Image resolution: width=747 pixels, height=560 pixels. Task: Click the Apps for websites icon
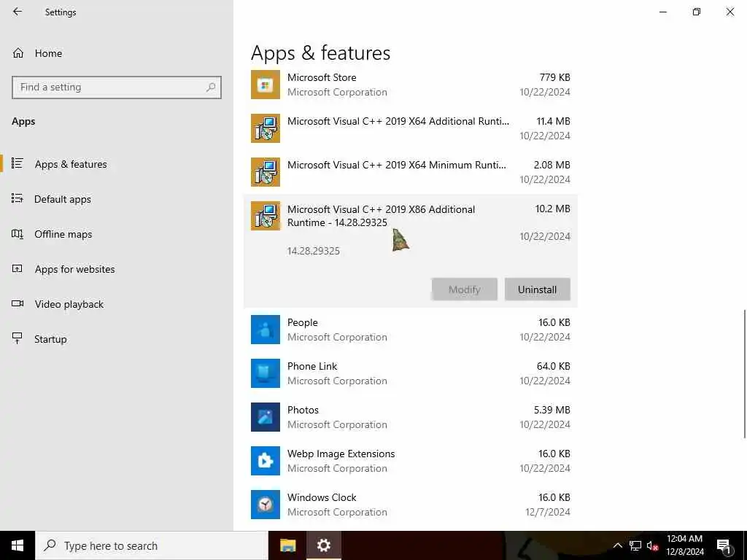18,268
